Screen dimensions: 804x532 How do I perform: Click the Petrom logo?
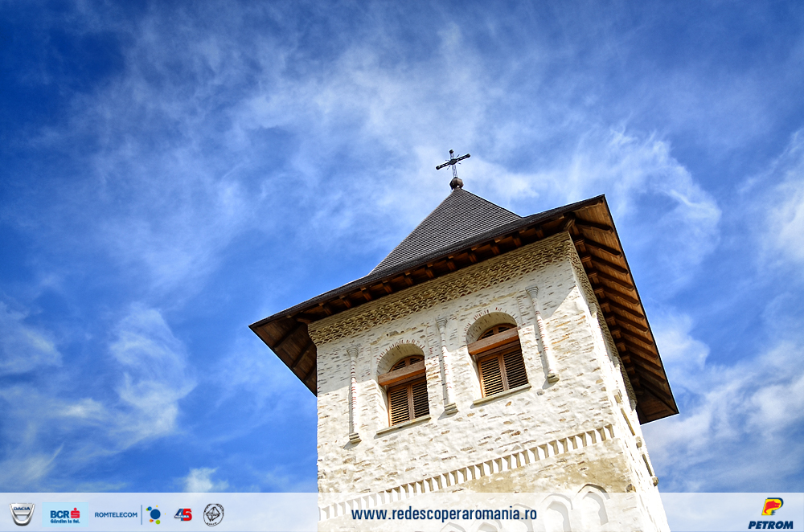770,513
